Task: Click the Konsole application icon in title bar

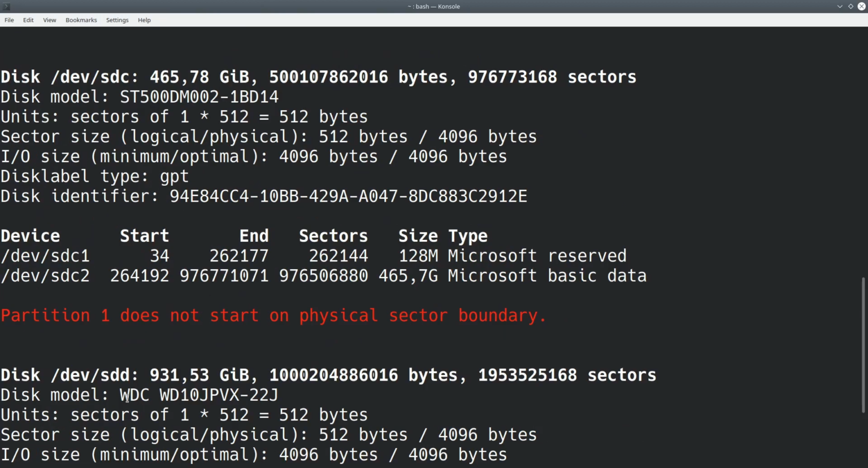Action: click(6, 6)
